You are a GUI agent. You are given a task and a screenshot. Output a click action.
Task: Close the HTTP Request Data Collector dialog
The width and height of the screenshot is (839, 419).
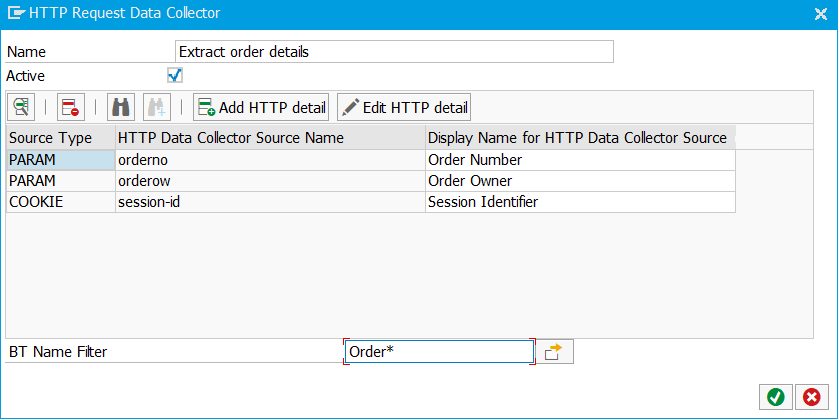tap(820, 14)
